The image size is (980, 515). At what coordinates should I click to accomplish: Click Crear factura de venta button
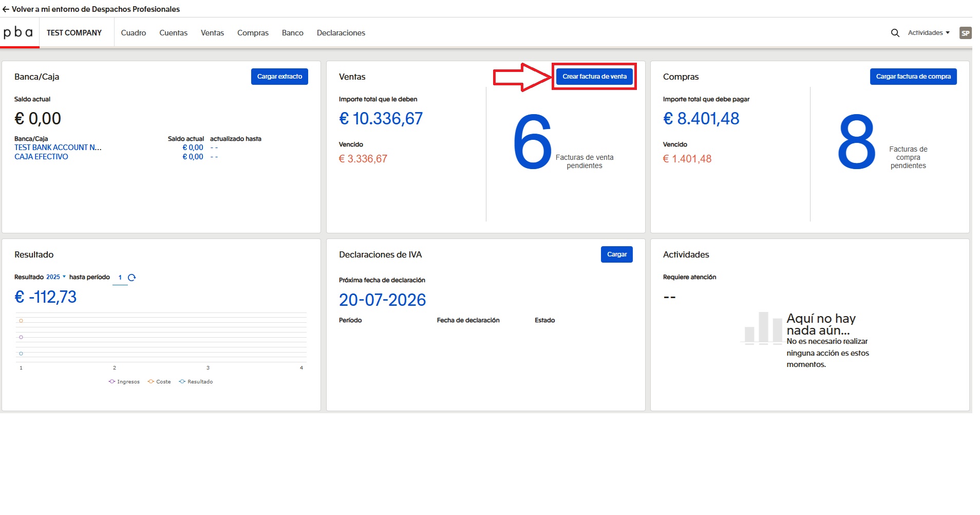pyautogui.click(x=594, y=77)
